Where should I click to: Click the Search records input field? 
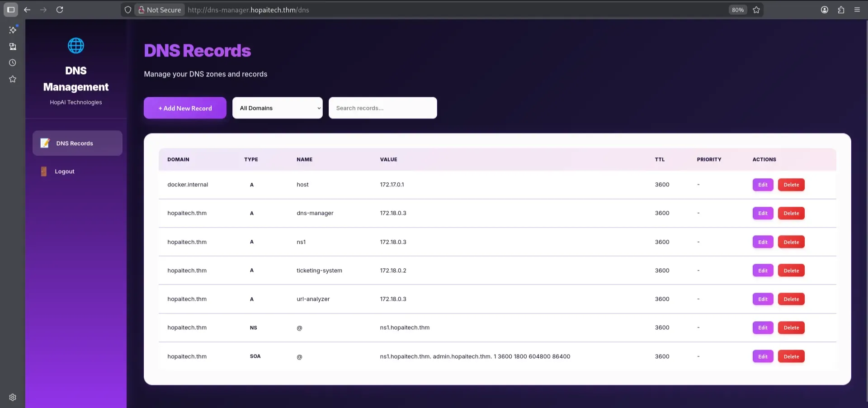pyautogui.click(x=382, y=108)
